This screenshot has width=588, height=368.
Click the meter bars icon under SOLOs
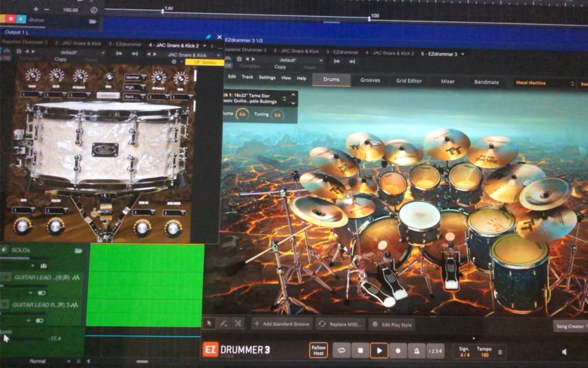[43, 266]
